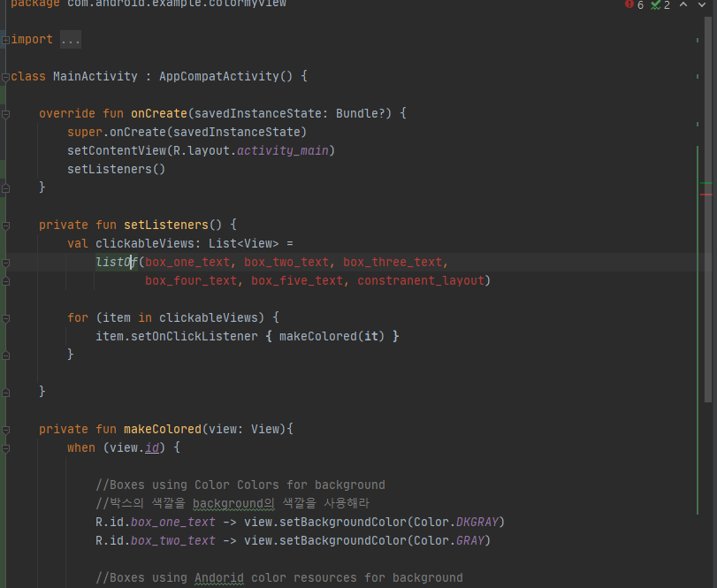Click the Korean comment line
This screenshot has width=717, height=588.
click(x=233, y=503)
